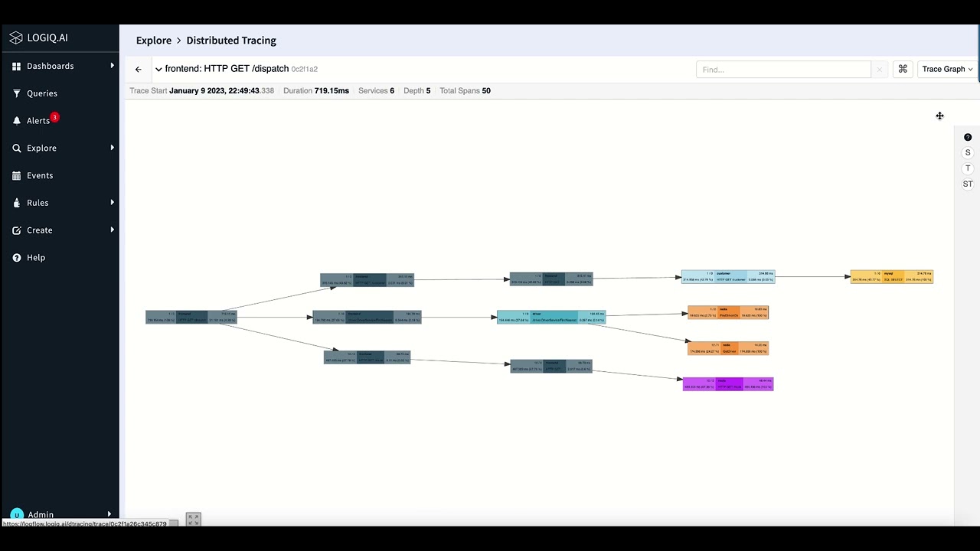The width and height of the screenshot is (980, 551).
Task: Expand the Create submenu arrow
Action: pos(112,230)
